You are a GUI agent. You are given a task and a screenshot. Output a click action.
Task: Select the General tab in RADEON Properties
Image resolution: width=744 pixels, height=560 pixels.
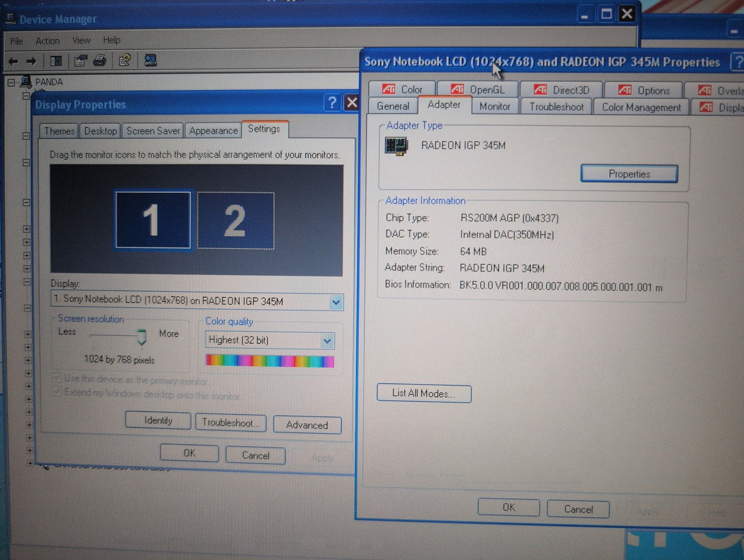coord(393,106)
